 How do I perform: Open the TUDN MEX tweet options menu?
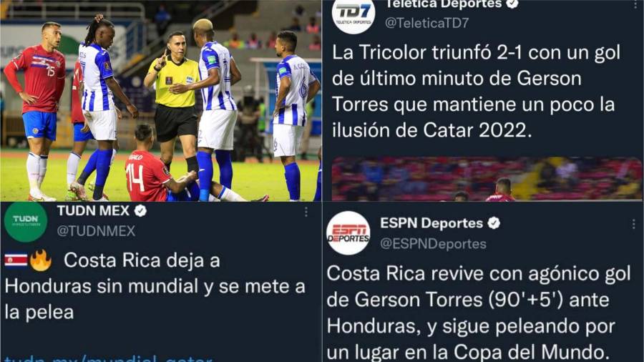(306, 212)
